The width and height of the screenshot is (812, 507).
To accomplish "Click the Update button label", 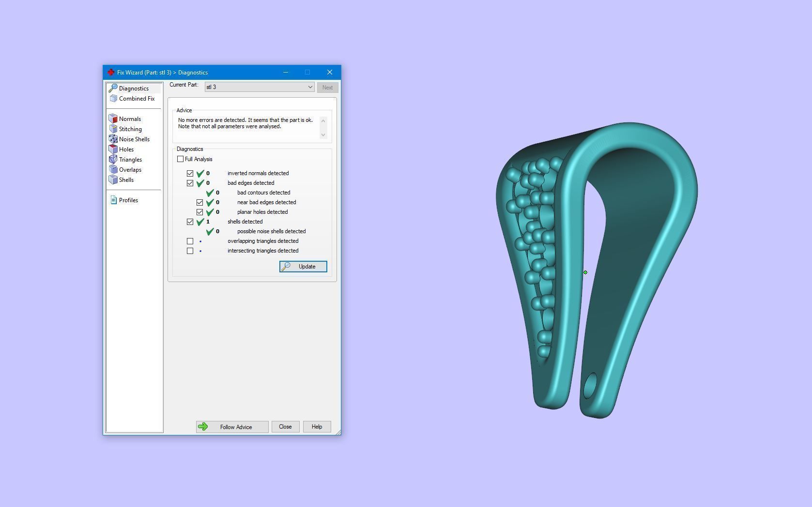I will [307, 267].
